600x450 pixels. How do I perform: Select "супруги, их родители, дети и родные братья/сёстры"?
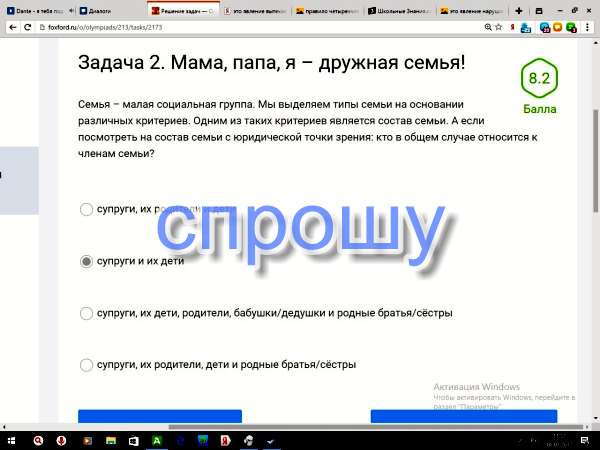point(87,365)
